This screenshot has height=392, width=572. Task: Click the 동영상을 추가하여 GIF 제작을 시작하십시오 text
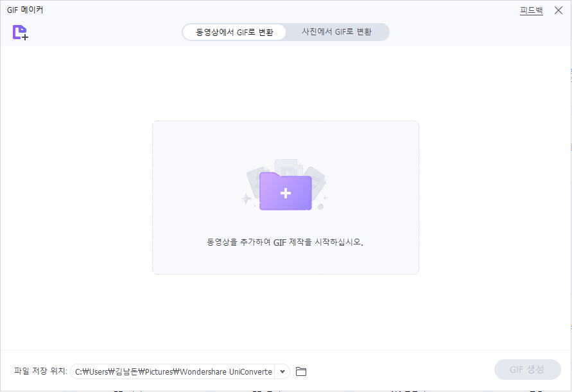pyautogui.click(x=285, y=242)
